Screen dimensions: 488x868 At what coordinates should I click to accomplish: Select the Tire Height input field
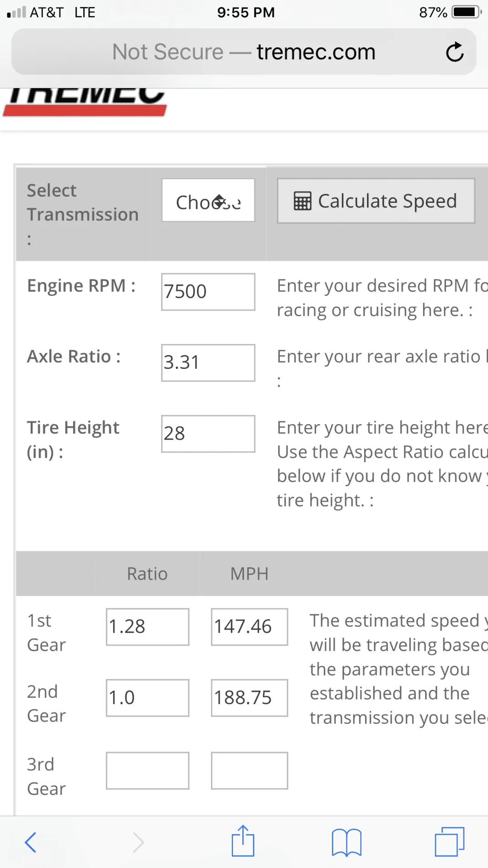coord(208,434)
